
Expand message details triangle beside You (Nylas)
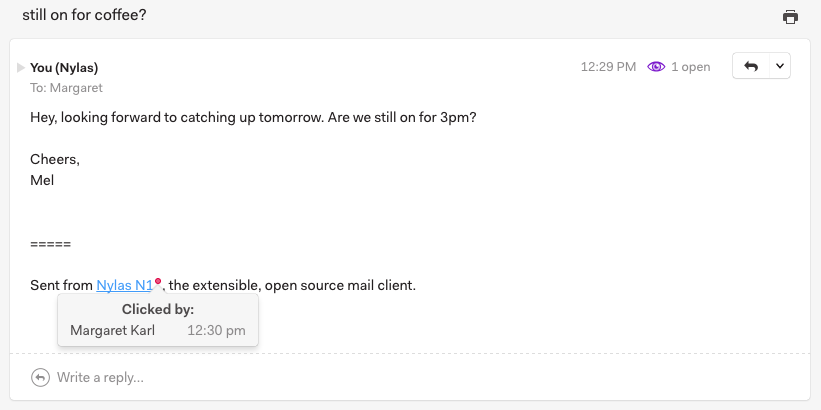click(x=21, y=67)
